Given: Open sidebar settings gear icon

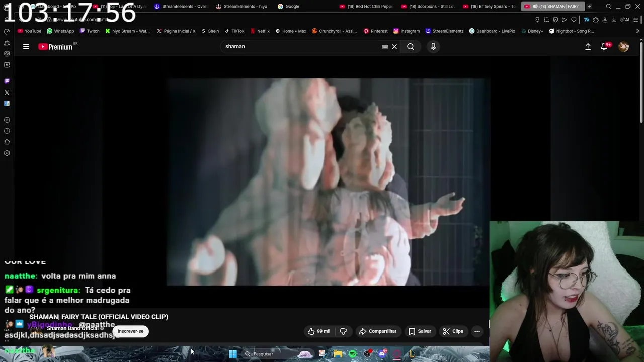Looking at the screenshot, I should (x=7, y=153).
